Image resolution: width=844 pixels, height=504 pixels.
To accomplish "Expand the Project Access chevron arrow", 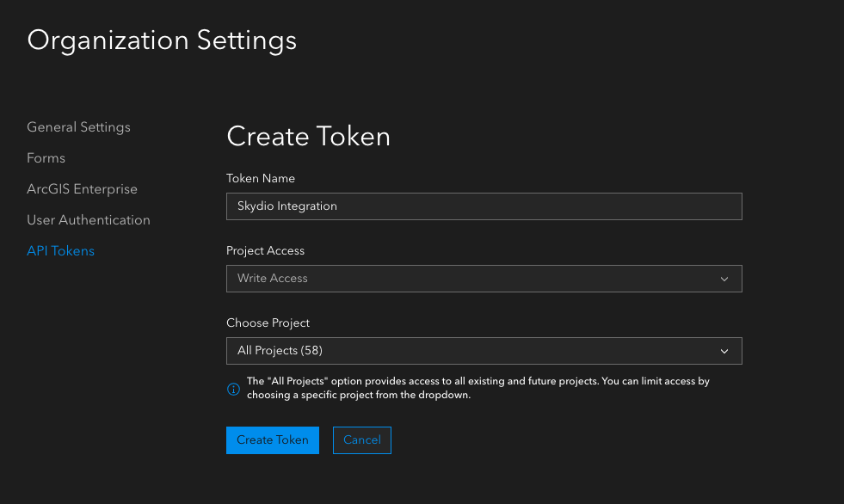I will [724, 279].
